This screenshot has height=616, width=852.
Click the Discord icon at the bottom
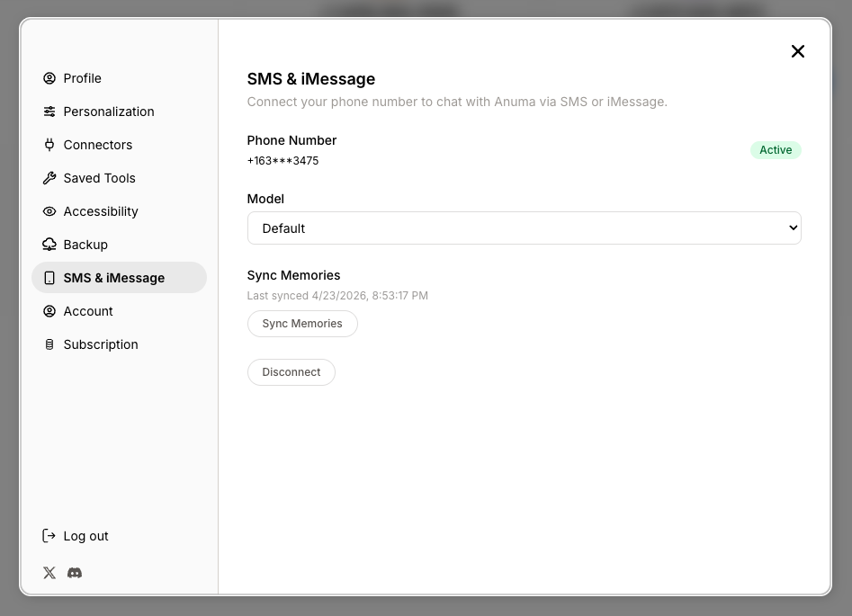tap(75, 573)
